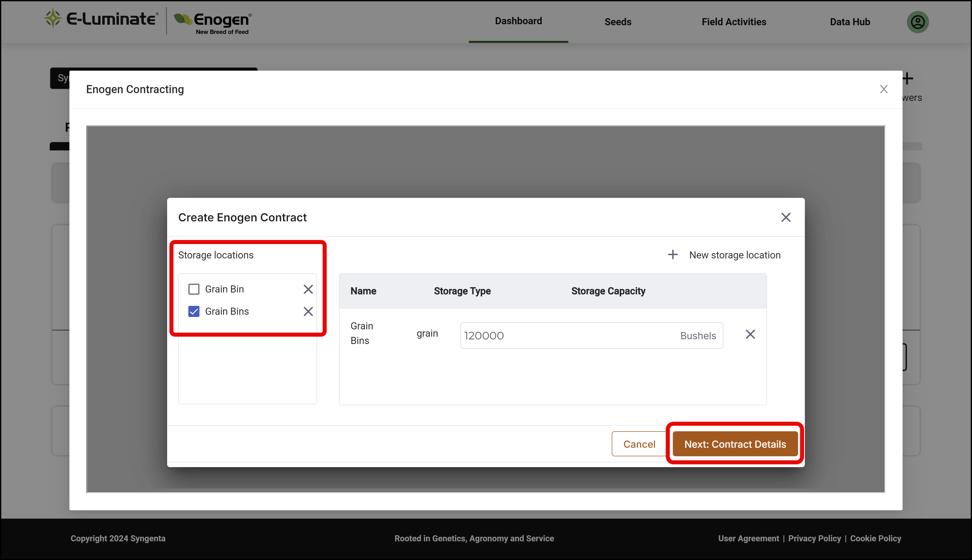Click the 'Storage locations' heading
Screen dimensions: 972x560
coord(215,255)
